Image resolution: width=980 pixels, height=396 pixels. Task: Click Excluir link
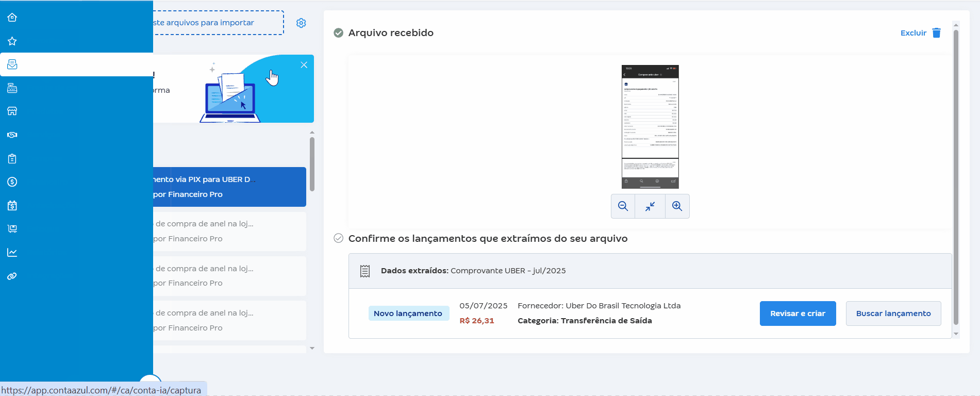click(913, 33)
